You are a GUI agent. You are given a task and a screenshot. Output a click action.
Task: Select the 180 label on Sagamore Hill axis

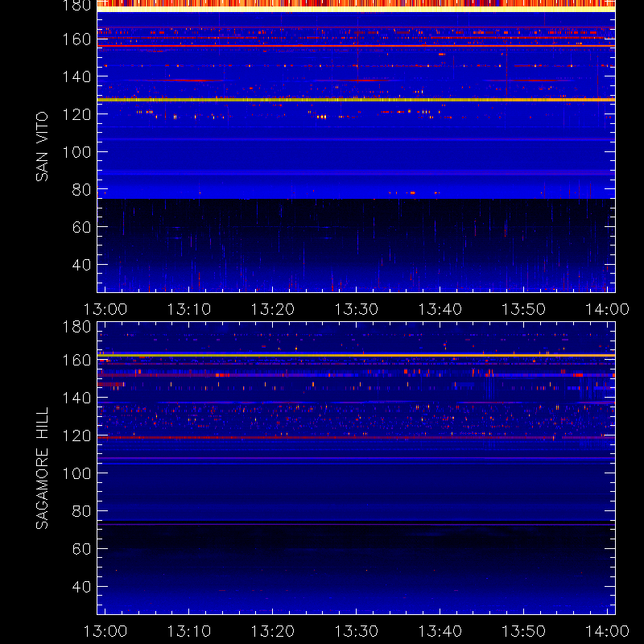pyautogui.click(x=76, y=327)
